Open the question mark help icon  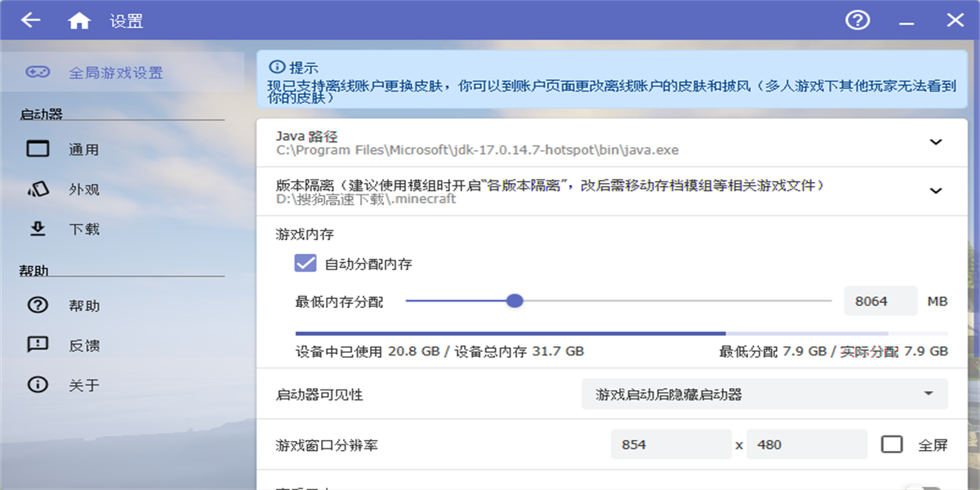click(x=857, y=20)
